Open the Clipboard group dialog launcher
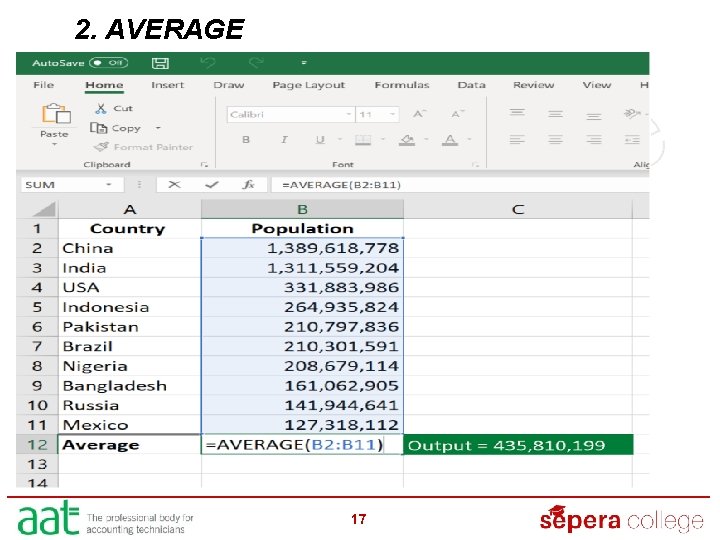720x540 pixels. tap(205, 164)
